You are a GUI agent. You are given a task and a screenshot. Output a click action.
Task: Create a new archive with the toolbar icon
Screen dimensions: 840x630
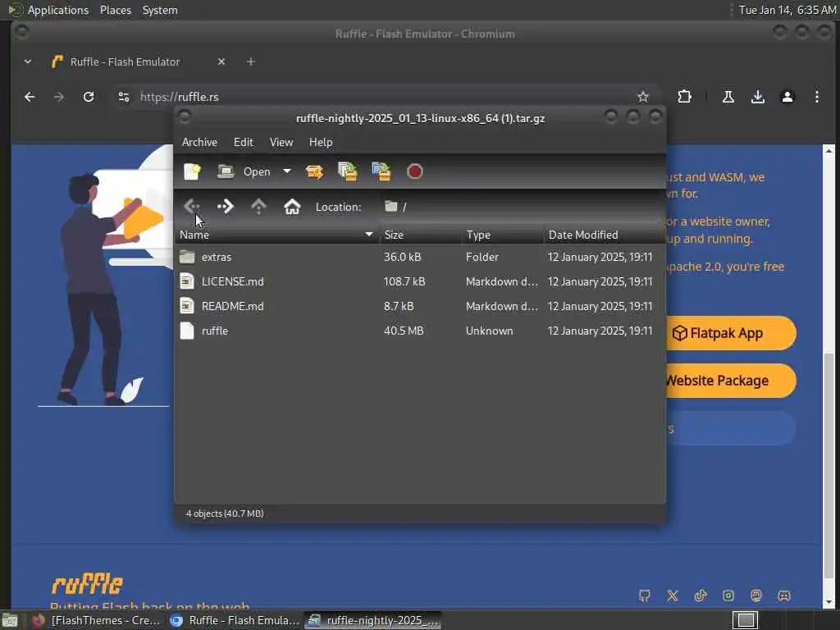point(192,171)
